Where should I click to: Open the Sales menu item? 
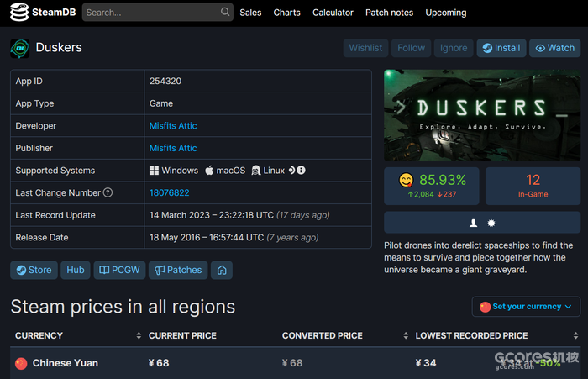[250, 13]
